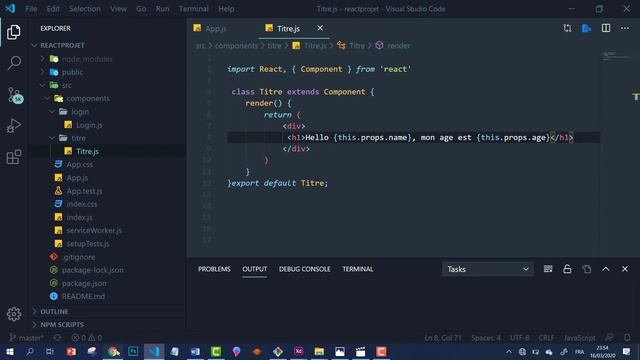Viewport: 640px width, 360px height.
Task: Open notifications bell in status bar
Action: (x=627, y=338)
